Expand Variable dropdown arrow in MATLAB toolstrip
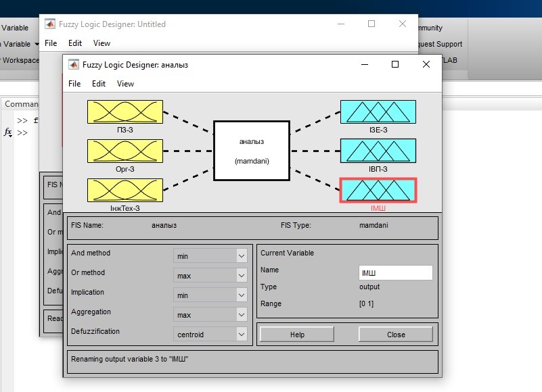This screenshot has width=542, height=392. pos(36,44)
